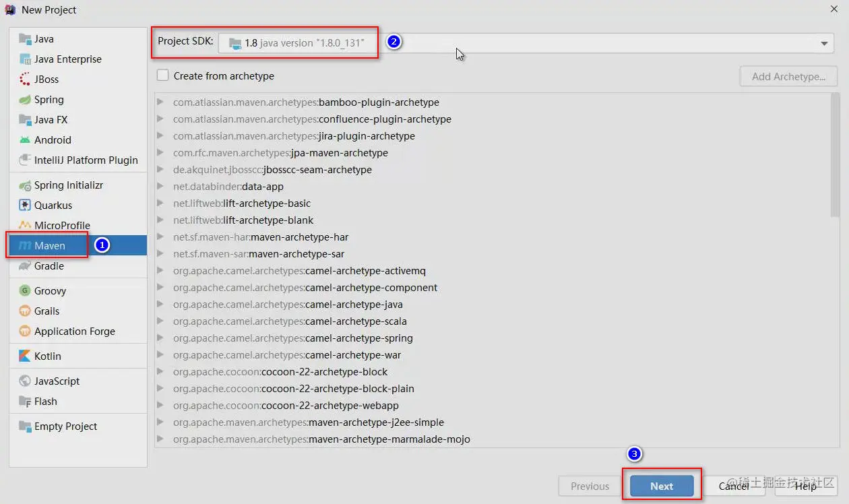Click the IntelliJ Platform Plugin icon

pos(25,160)
